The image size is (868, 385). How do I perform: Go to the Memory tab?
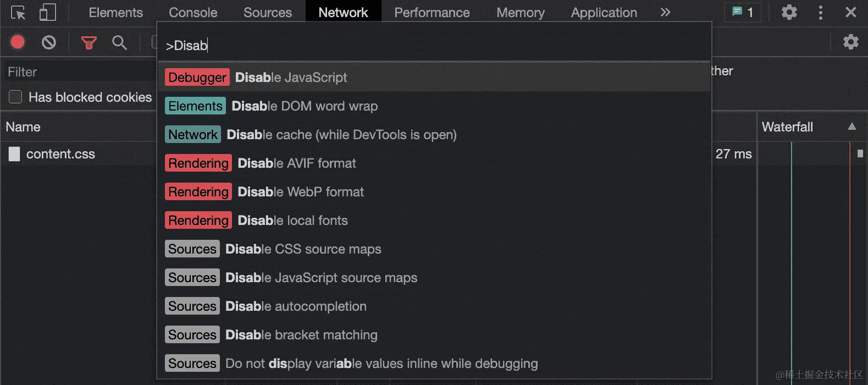click(521, 13)
